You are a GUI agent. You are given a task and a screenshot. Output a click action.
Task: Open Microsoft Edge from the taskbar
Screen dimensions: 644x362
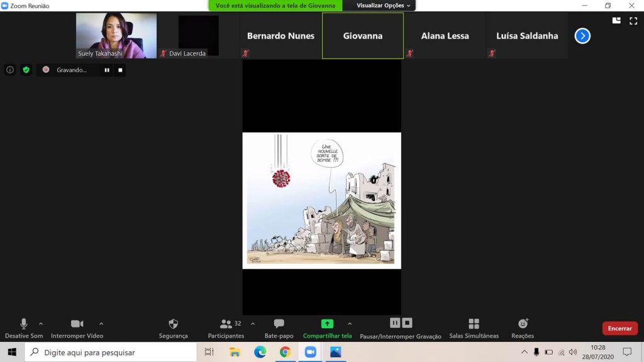coord(260,352)
